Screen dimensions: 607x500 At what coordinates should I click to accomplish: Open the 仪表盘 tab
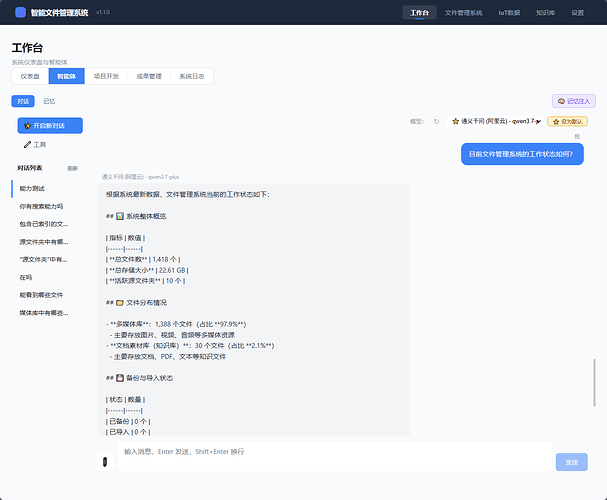point(30,76)
